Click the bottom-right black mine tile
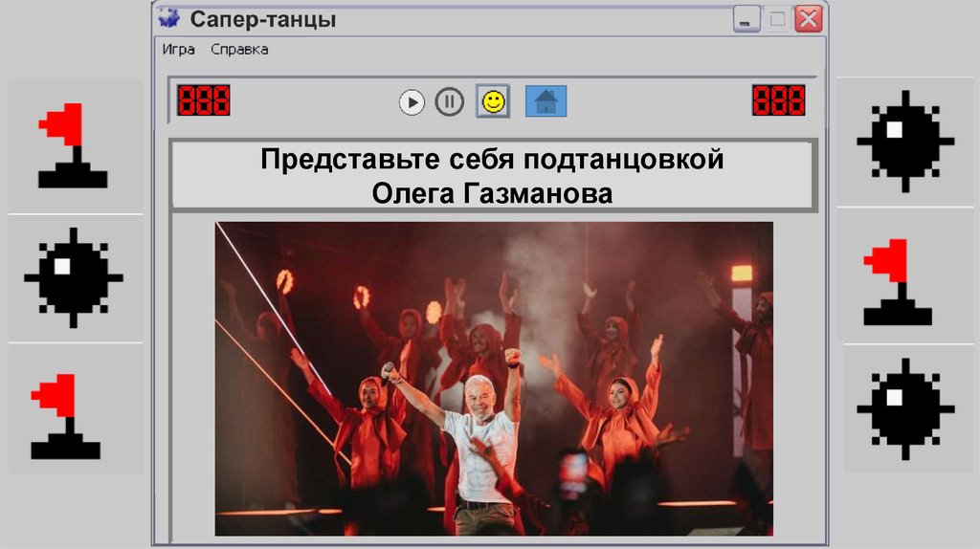980x549 pixels. pos(907,408)
